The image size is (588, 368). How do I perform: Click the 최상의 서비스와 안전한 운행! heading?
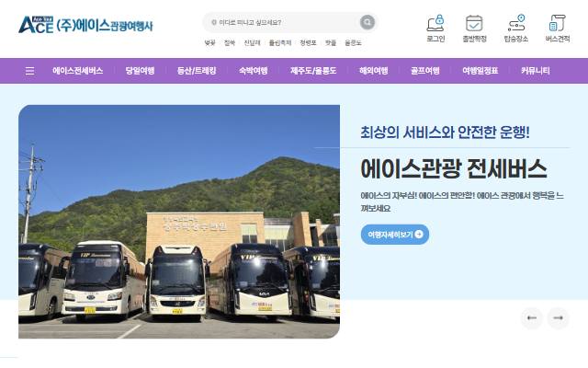445,132
